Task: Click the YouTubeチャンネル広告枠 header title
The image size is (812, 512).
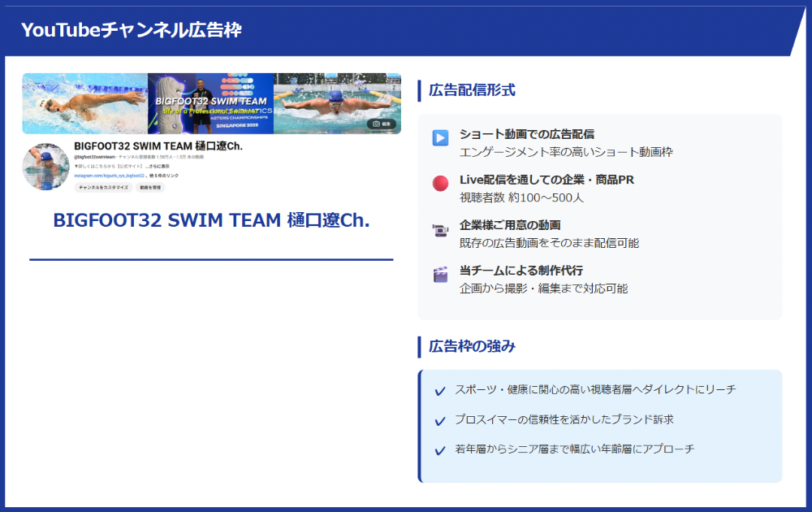Action: click(x=131, y=30)
